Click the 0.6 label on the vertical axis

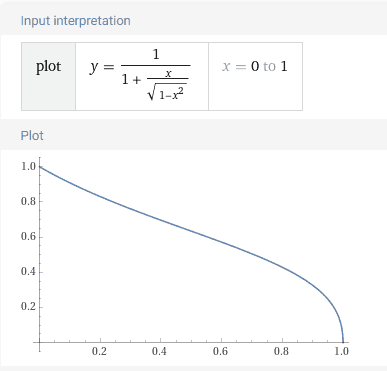[x=28, y=237]
